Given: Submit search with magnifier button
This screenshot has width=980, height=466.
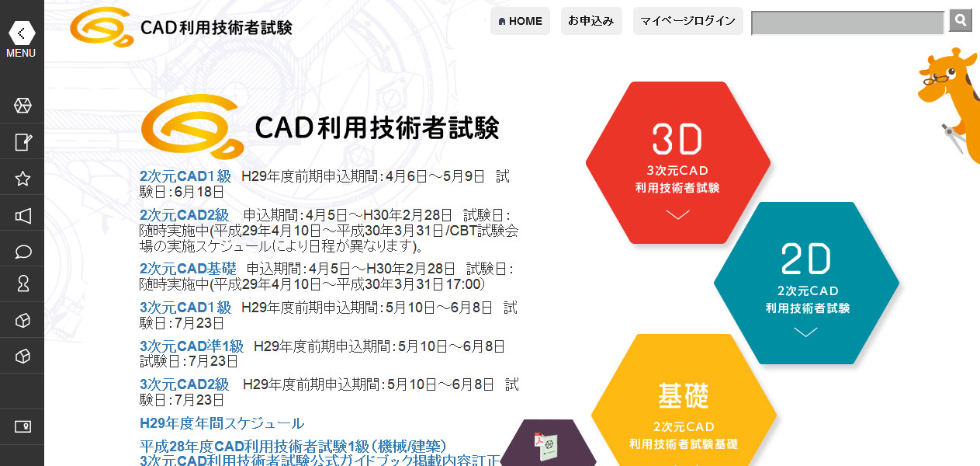Looking at the screenshot, I should tap(961, 20).
